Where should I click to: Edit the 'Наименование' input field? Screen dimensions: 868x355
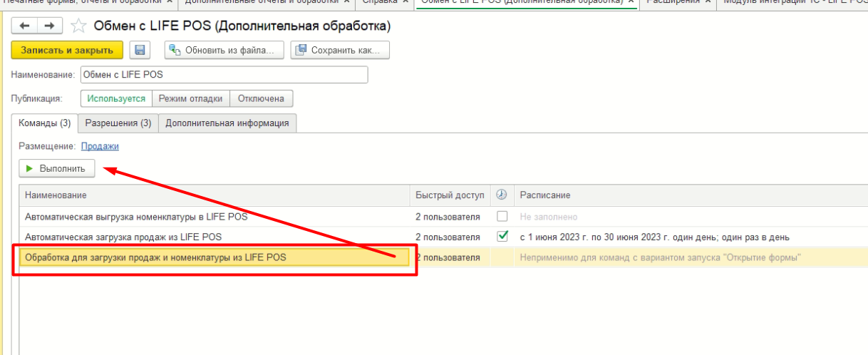(x=224, y=74)
